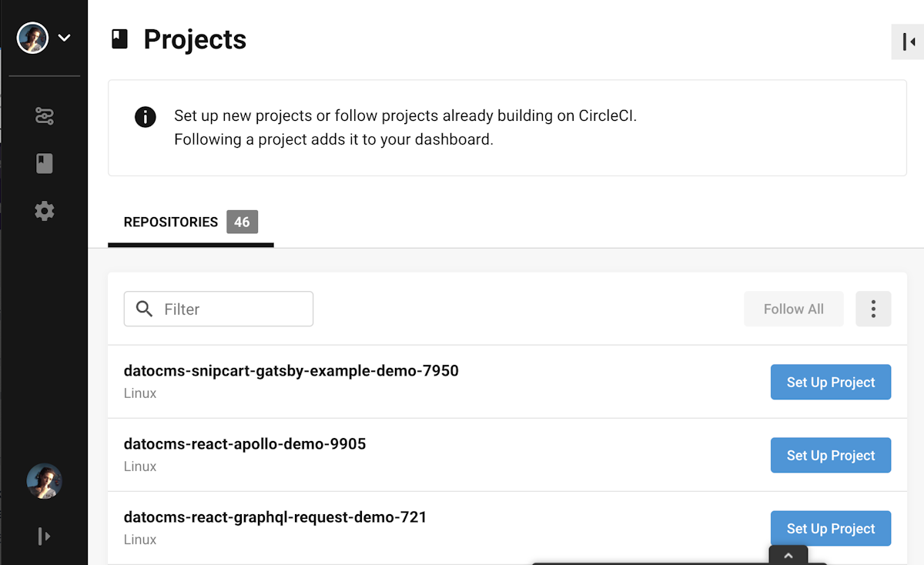Select the Pipelines icon in the sidebar
Image resolution: width=924 pixels, height=565 pixels.
pyautogui.click(x=44, y=115)
